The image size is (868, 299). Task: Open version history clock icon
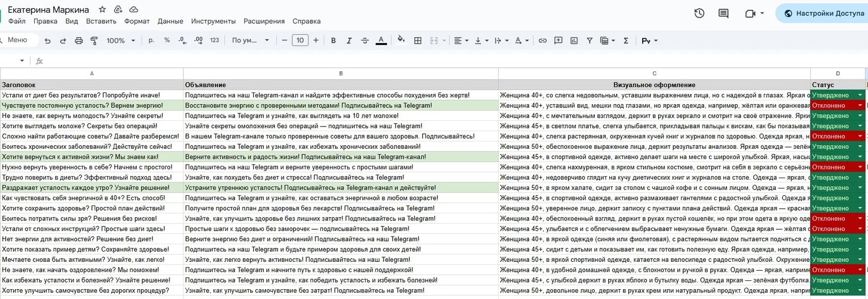(x=699, y=13)
